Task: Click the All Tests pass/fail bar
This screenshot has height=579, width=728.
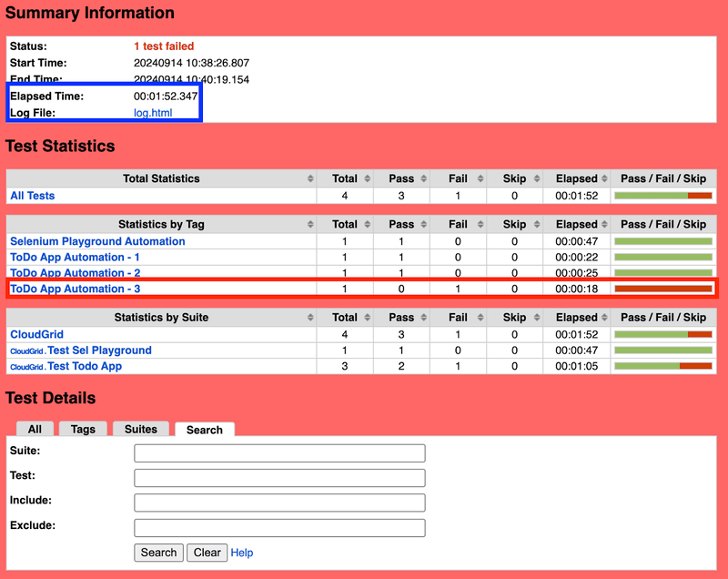Action: 663,196
